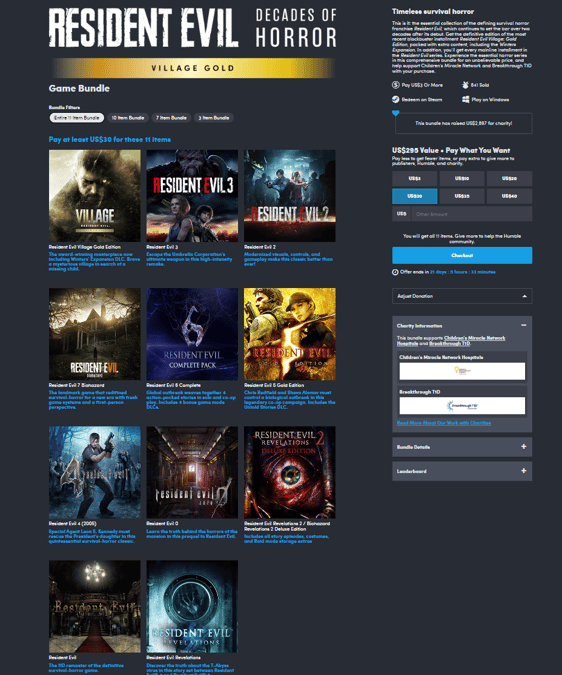Click the US$295 Value heading
The height and width of the screenshot is (675, 562).
tap(451, 150)
